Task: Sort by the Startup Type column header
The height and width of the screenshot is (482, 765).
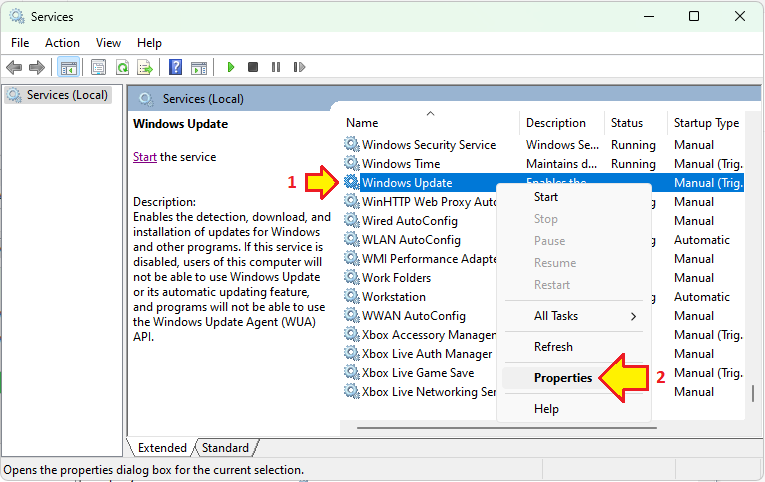Action: click(x=706, y=123)
